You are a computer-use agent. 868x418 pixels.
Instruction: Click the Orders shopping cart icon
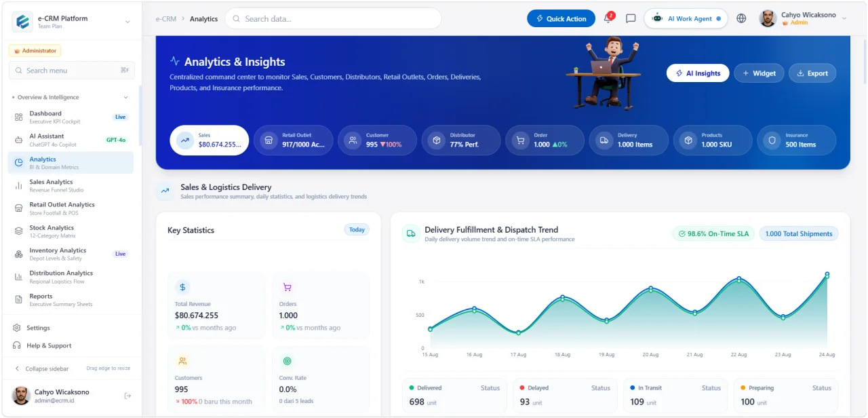point(287,287)
